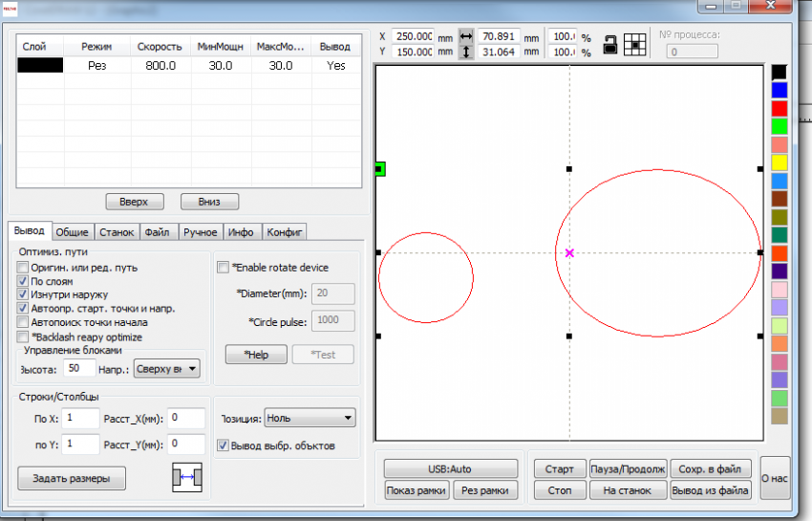Uncheck 'Вывод выбр. объктов' checkbox
The height and width of the screenshot is (521, 812).
(224, 445)
